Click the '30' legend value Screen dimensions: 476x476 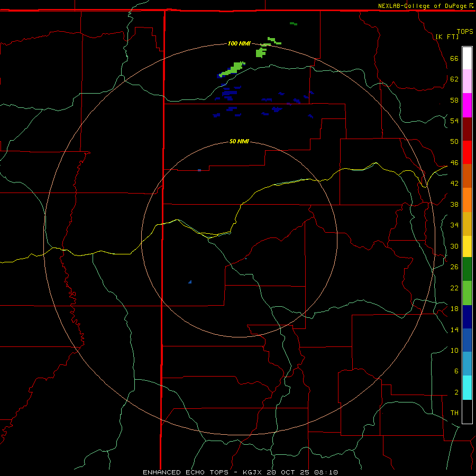pos(454,246)
